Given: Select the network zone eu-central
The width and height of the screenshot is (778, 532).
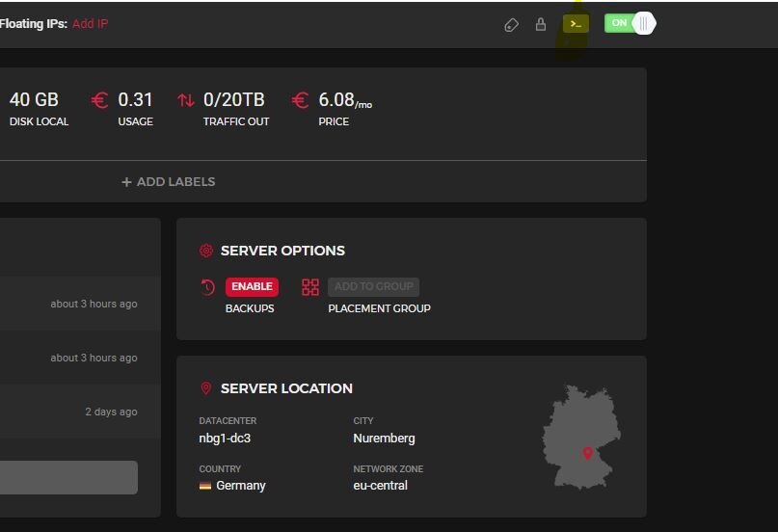Looking at the screenshot, I should (380, 486).
